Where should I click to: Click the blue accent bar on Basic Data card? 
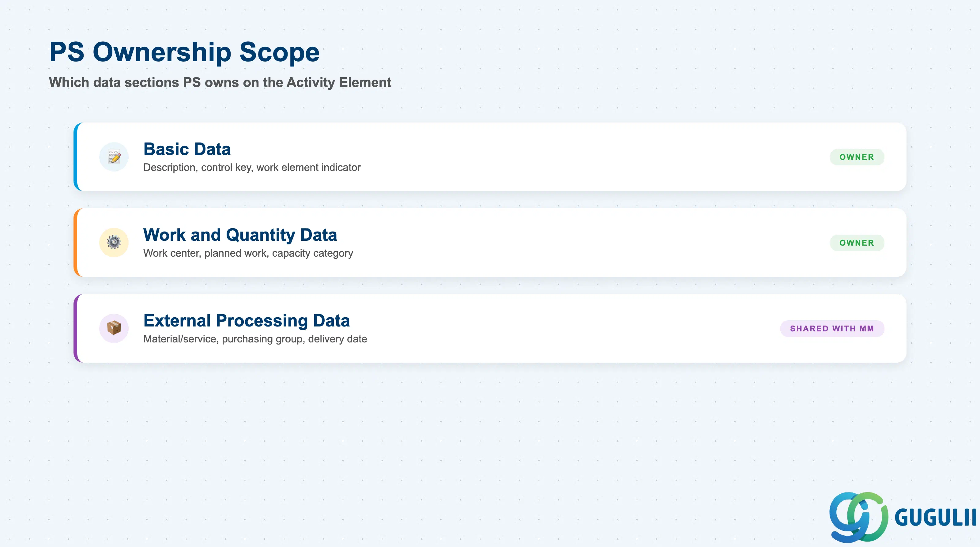point(75,157)
